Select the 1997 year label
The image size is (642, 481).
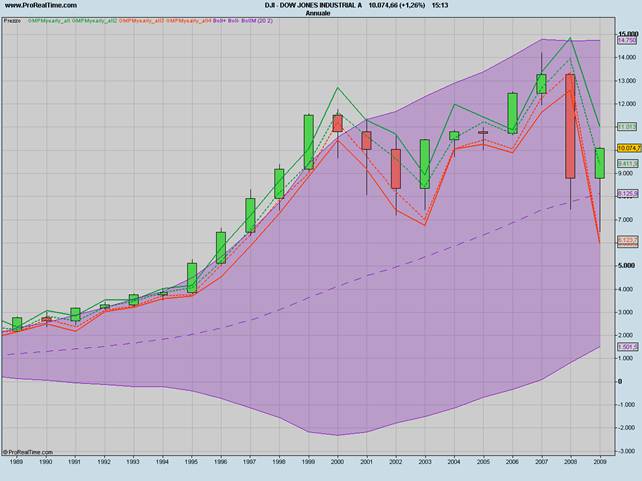250,462
